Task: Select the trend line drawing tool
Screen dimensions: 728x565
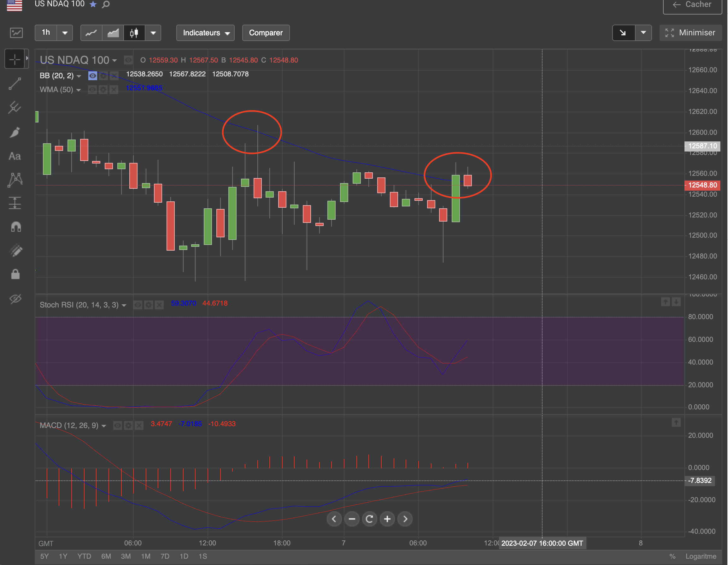Action: tap(15, 83)
